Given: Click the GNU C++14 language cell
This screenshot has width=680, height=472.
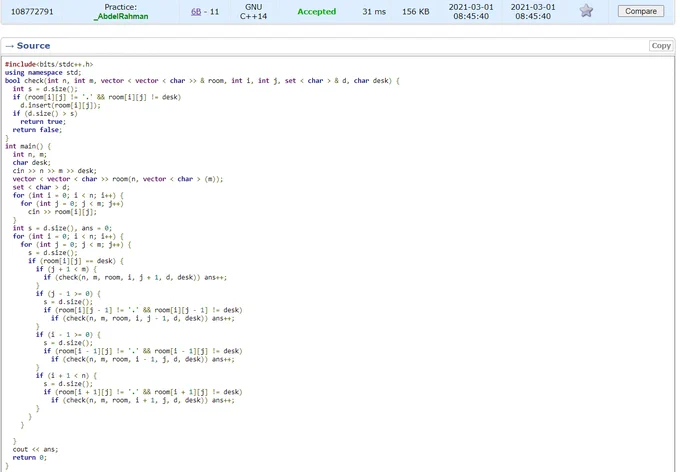Looking at the screenshot, I should [253, 12].
